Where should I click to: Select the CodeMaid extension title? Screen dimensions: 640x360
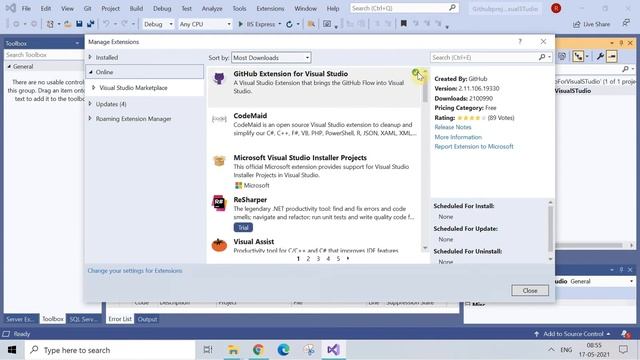(x=250, y=116)
